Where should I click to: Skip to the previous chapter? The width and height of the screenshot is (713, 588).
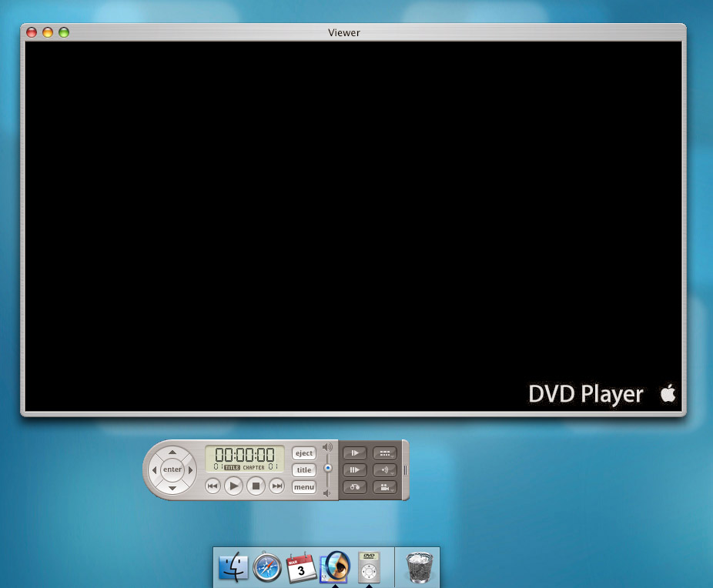(x=213, y=486)
